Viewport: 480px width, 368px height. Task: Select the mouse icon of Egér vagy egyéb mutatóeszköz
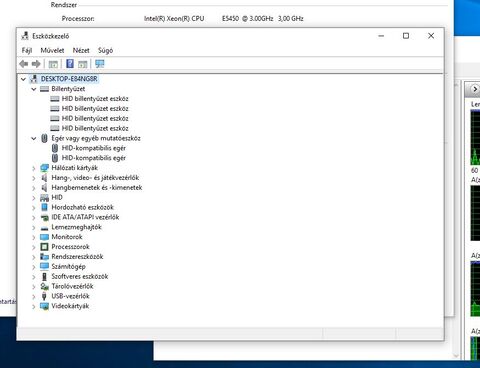(x=44, y=138)
